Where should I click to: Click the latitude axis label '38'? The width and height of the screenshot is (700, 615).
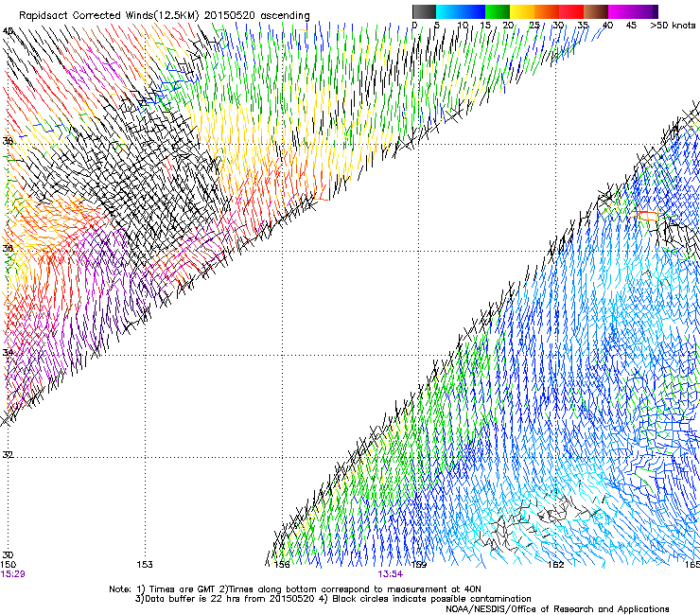pyautogui.click(x=8, y=141)
